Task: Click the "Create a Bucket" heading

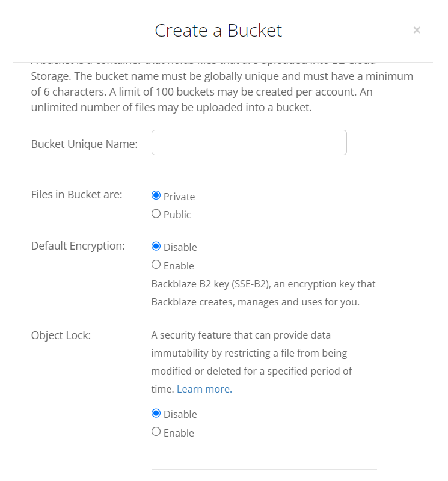Action: [x=218, y=31]
